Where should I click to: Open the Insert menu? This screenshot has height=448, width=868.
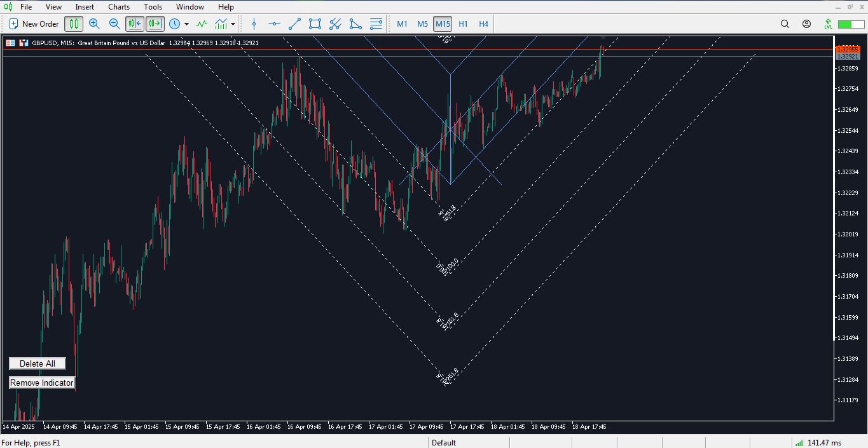[x=85, y=7]
